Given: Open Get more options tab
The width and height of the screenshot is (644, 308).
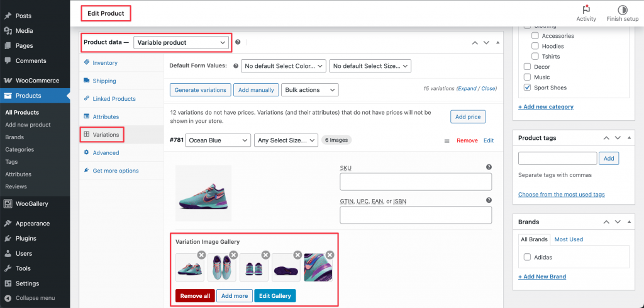Looking at the screenshot, I should 116,171.
